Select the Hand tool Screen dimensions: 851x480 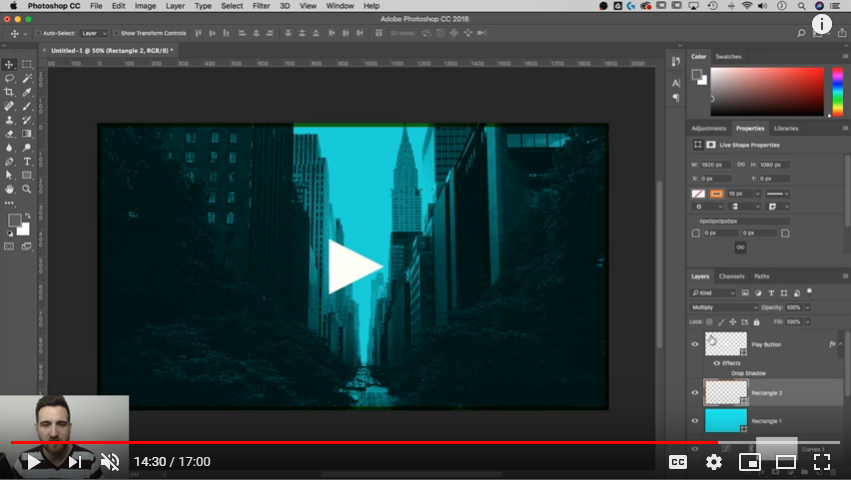(9, 189)
